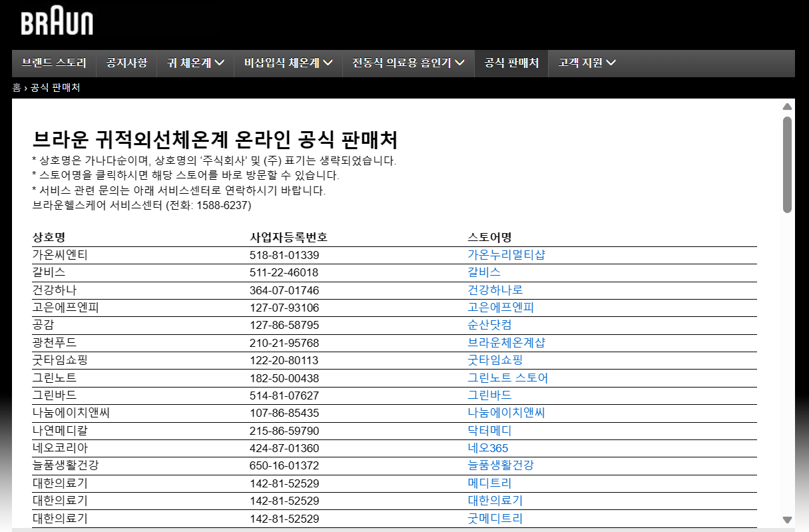Click registration number 215-86-59790
This screenshot has height=532, width=809.
[x=284, y=431]
